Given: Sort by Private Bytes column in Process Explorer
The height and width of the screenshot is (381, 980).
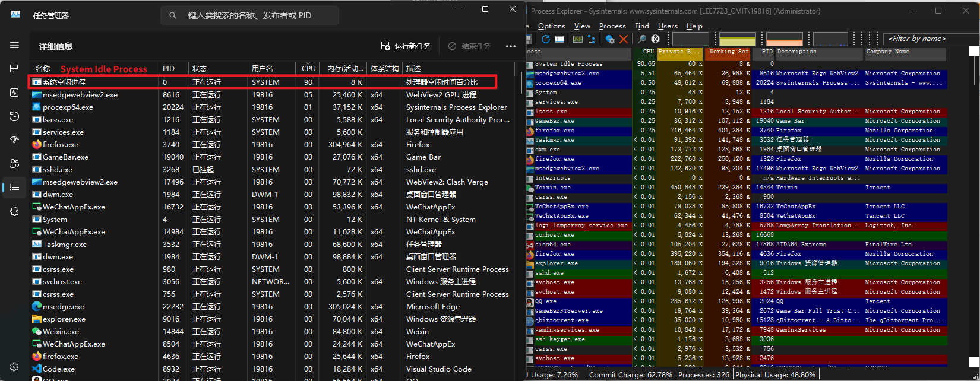Looking at the screenshot, I should tap(679, 53).
